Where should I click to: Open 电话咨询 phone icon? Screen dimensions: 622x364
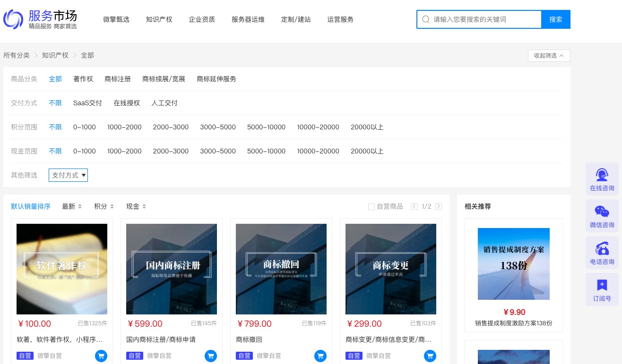(x=602, y=248)
